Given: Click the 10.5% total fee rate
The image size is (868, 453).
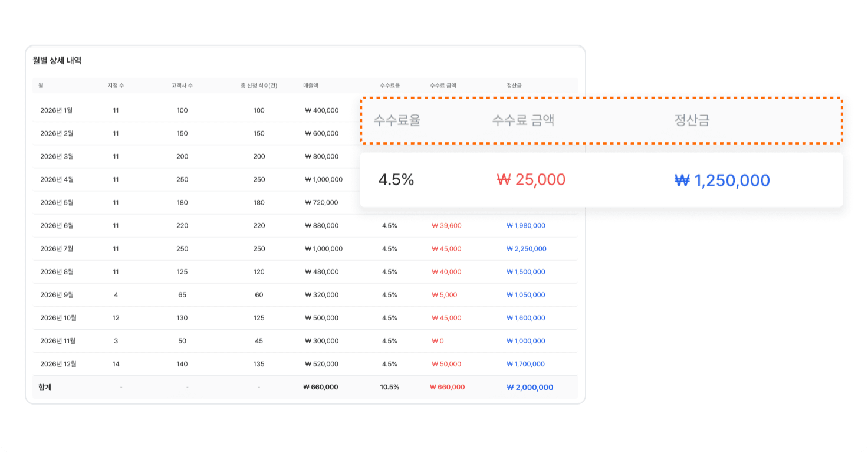Looking at the screenshot, I should [x=390, y=387].
